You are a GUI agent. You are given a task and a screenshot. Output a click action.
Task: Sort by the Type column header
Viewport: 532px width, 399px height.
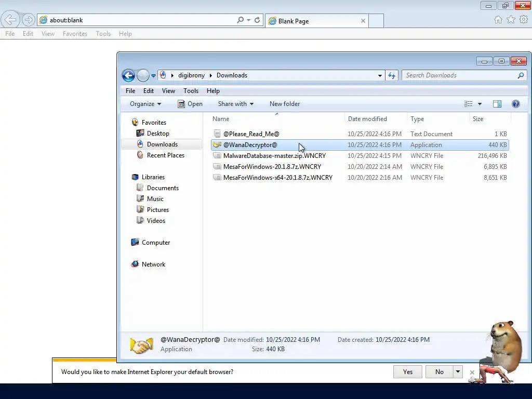[x=438, y=119]
